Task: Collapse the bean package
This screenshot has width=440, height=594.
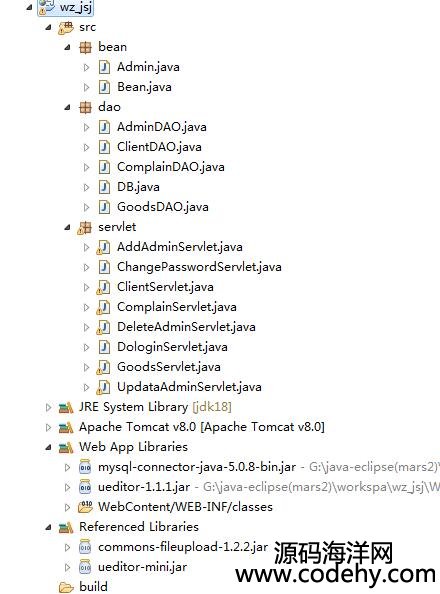Action: coord(67,47)
